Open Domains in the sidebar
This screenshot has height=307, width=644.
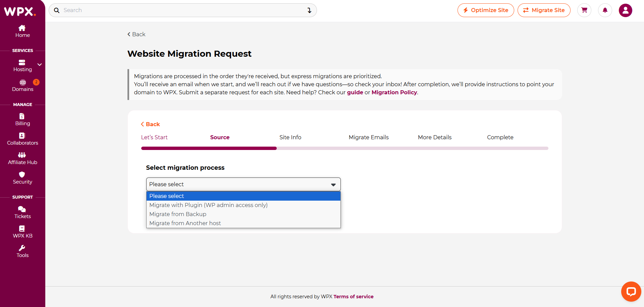pyautogui.click(x=22, y=86)
